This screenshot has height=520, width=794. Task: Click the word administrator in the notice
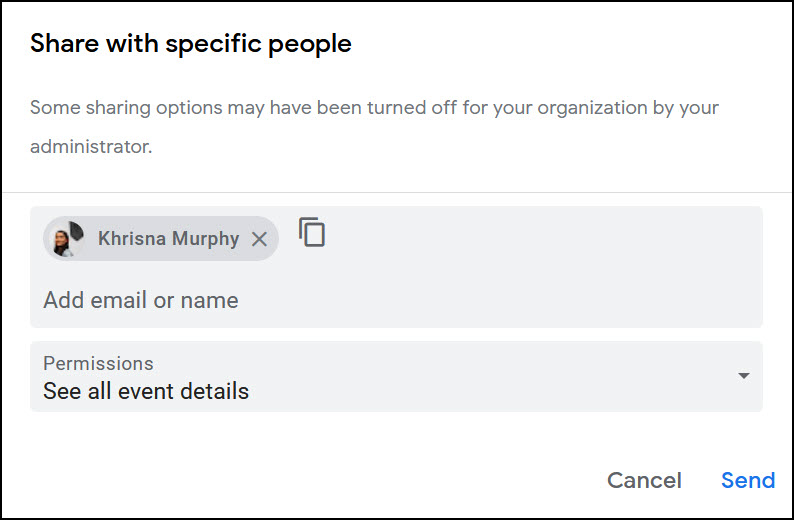click(x=91, y=146)
